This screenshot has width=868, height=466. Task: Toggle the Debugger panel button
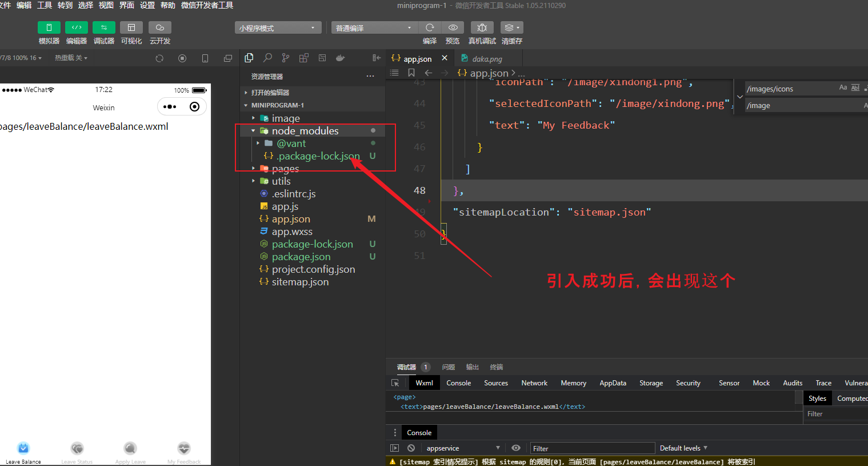104,27
